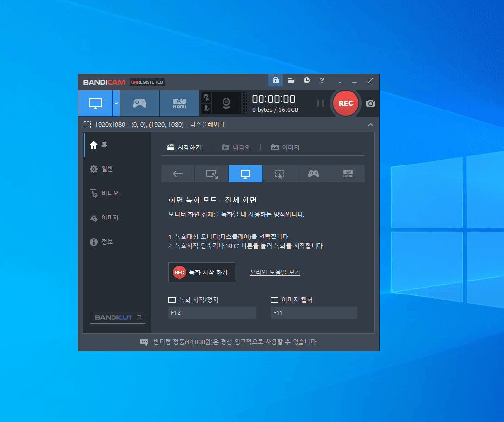
Task: Click the BANDICAM logo
Action: pos(104,82)
